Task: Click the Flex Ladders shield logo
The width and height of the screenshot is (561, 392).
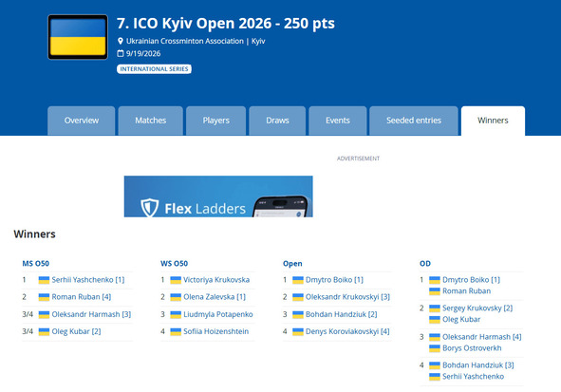Action: click(149, 208)
